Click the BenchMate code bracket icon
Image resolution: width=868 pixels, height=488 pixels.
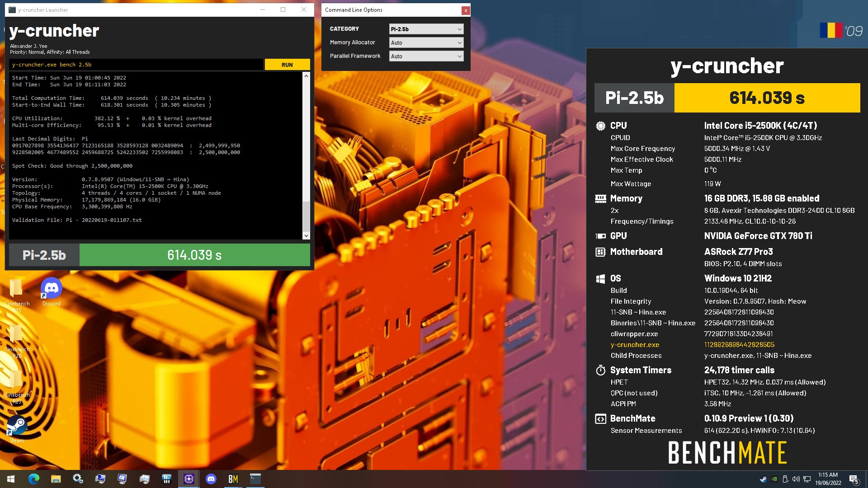[600, 419]
